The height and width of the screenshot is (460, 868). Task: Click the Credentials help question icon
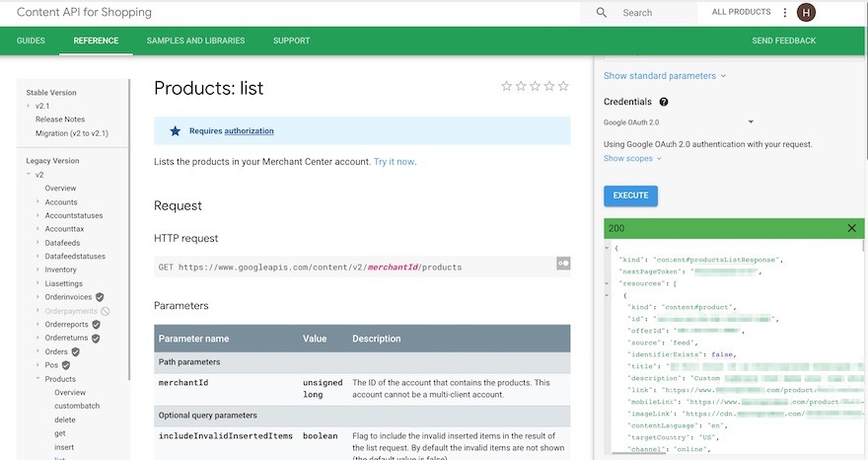point(664,102)
